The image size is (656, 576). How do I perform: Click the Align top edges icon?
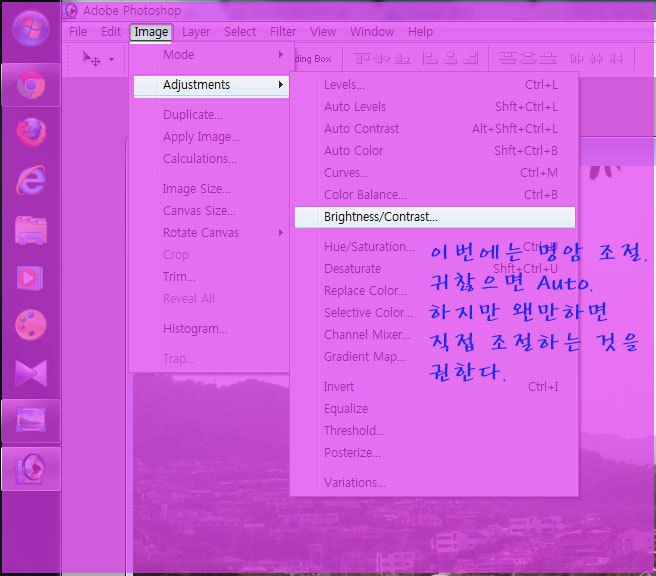click(364, 58)
